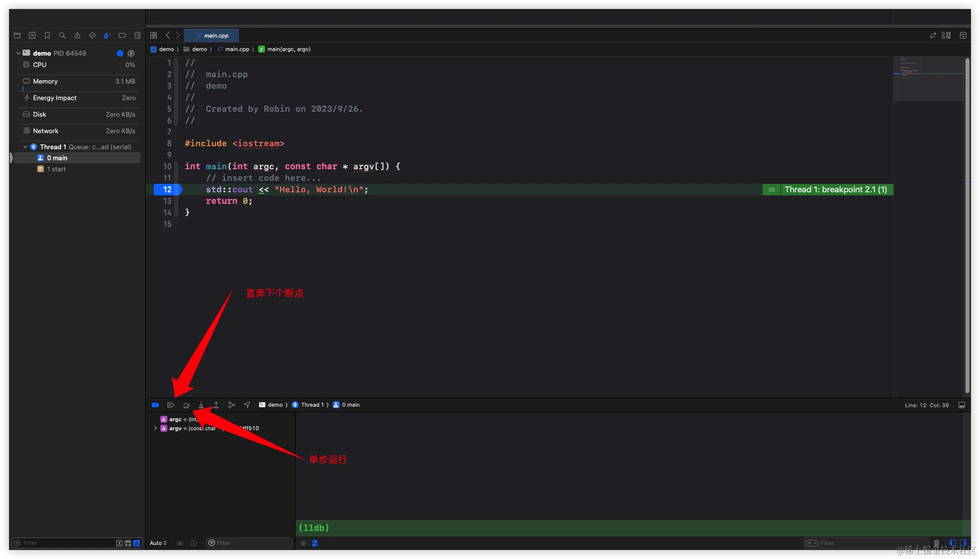Expand the argv variable row
The height and width of the screenshot is (559, 980).
point(155,428)
